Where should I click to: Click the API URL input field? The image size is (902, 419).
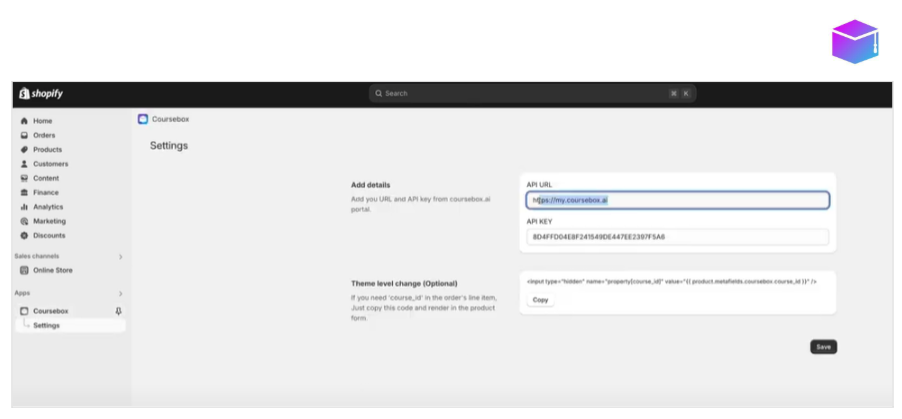point(678,200)
